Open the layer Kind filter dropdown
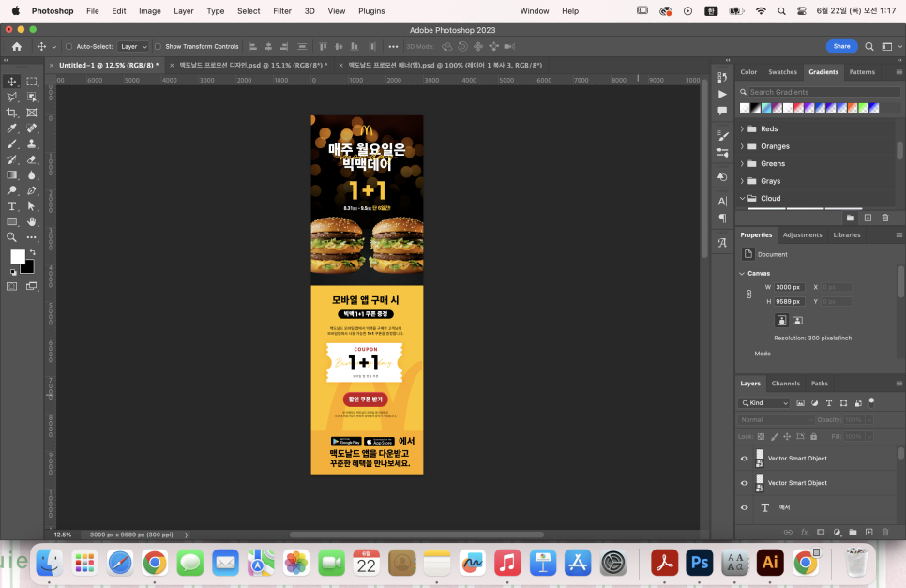906x588 pixels. coord(763,403)
